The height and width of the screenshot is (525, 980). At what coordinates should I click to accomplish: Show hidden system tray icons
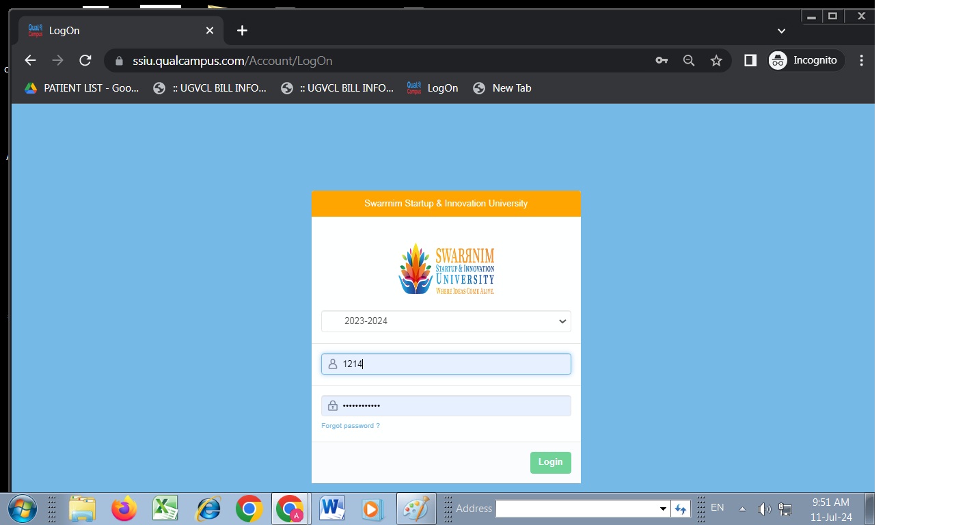pos(743,509)
